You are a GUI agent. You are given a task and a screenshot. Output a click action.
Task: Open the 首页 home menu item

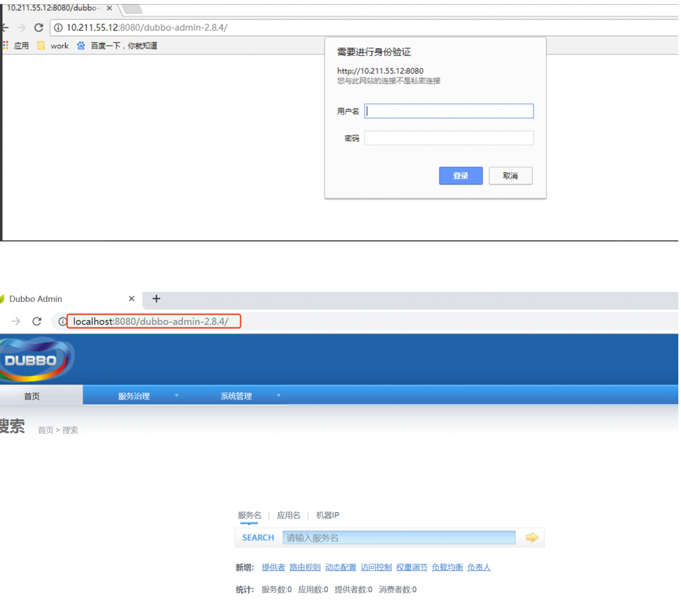pyautogui.click(x=32, y=396)
